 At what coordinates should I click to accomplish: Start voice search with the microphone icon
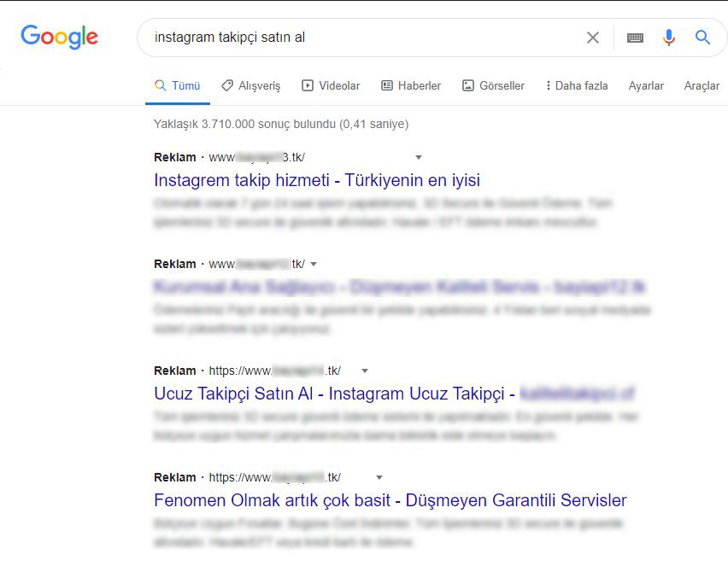[668, 38]
